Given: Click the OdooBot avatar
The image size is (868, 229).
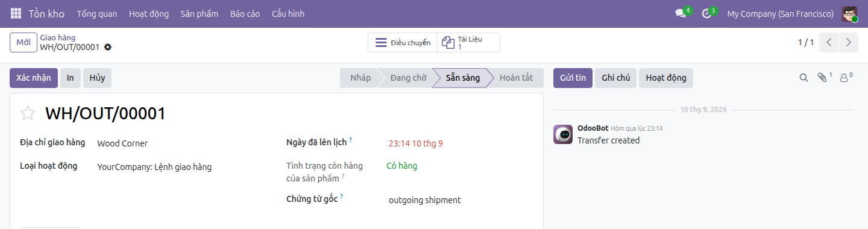Looking at the screenshot, I should click(563, 134).
